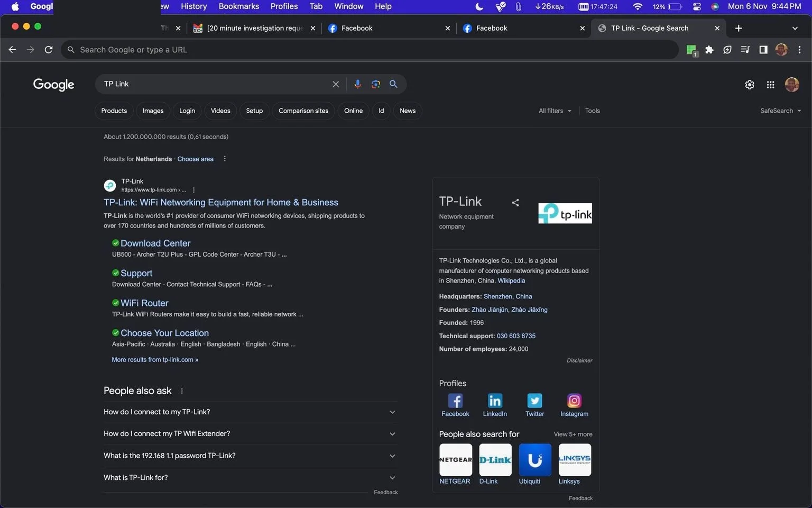Viewport: 812px width, 508px height.
Task: Open Google apps grid icon
Action: pyautogui.click(x=770, y=85)
